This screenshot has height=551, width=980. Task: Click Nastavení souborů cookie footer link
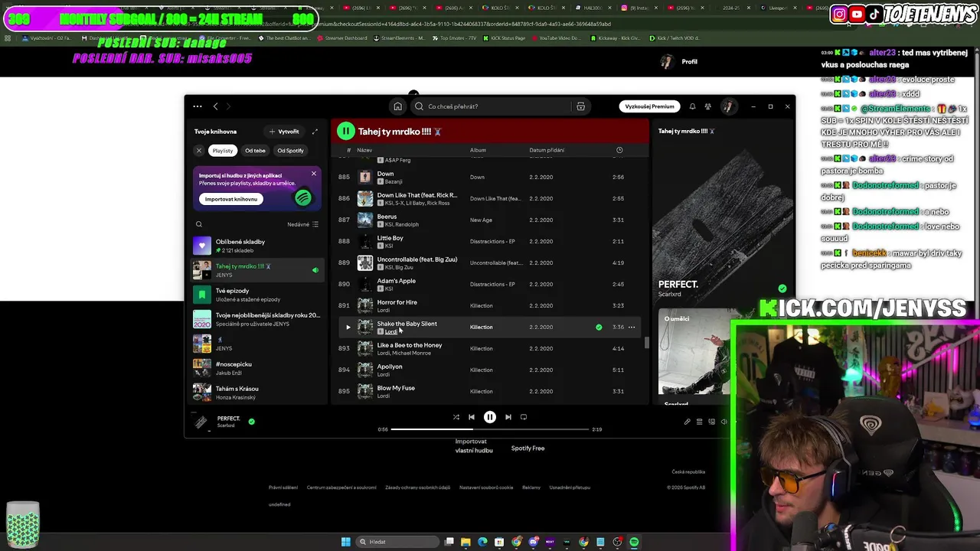pos(486,487)
